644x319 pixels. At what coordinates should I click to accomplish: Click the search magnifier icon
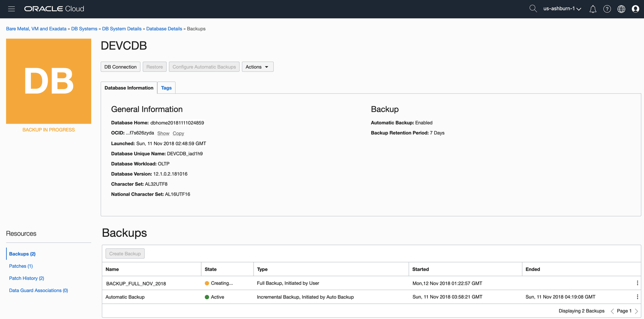533,8
